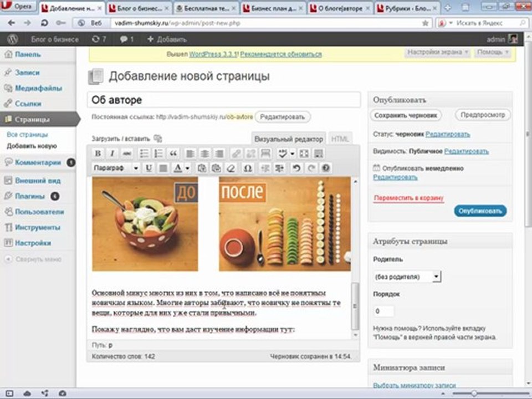The width and height of the screenshot is (532, 399).
Task: Collapse the menu with Свернуть меню
Action: (x=33, y=259)
